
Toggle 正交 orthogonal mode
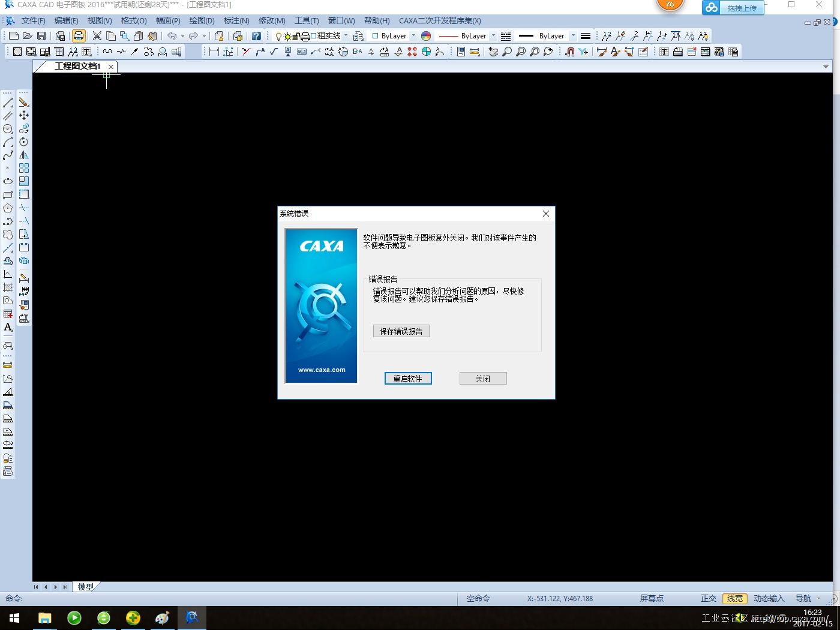tap(709, 598)
